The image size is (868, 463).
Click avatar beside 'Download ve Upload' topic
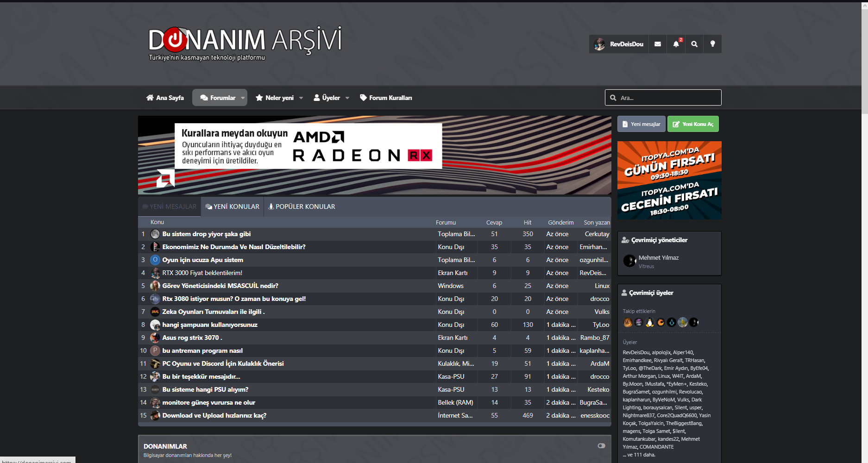(x=155, y=415)
